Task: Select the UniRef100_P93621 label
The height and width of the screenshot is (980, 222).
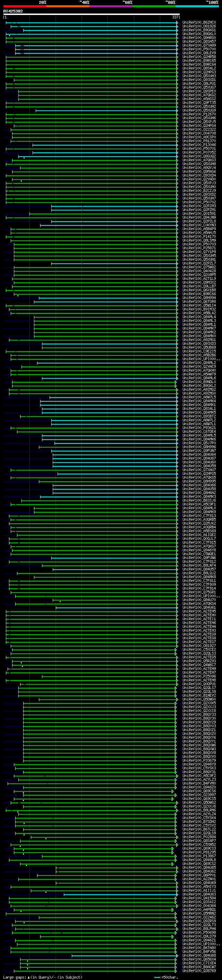Action: (199, 428)
